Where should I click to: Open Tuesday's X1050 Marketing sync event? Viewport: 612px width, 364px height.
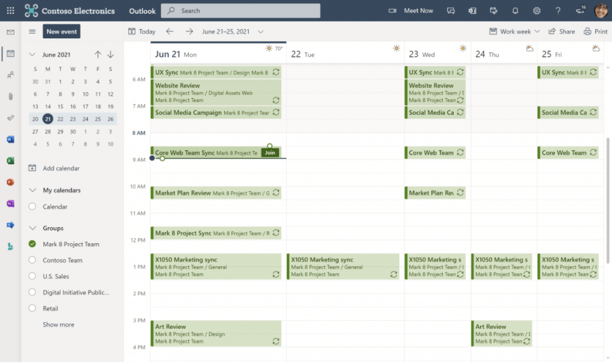pyautogui.click(x=344, y=267)
